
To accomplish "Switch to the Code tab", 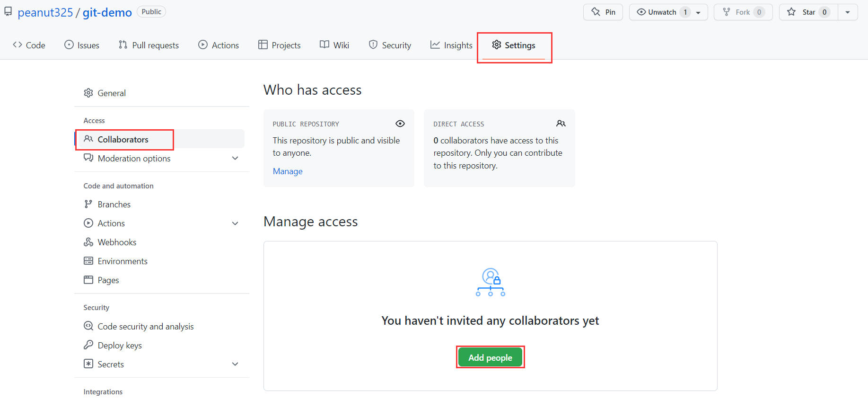I will tap(29, 45).
